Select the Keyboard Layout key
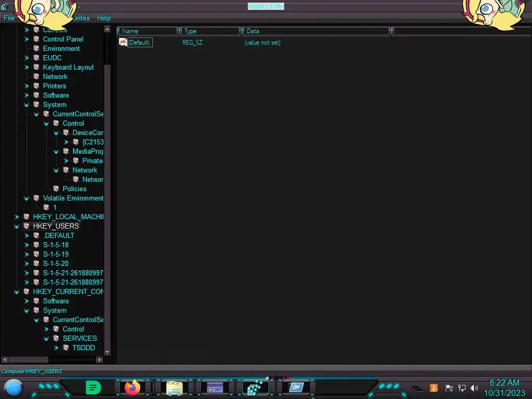This screenshot has height=399, width=532. (68, 67)
